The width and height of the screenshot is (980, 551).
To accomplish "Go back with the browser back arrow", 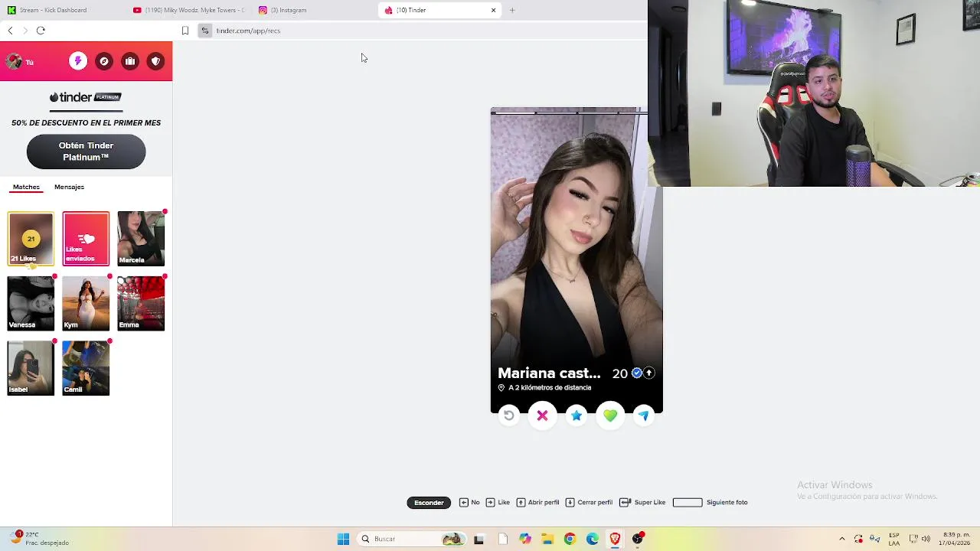I will pos(10,31).
